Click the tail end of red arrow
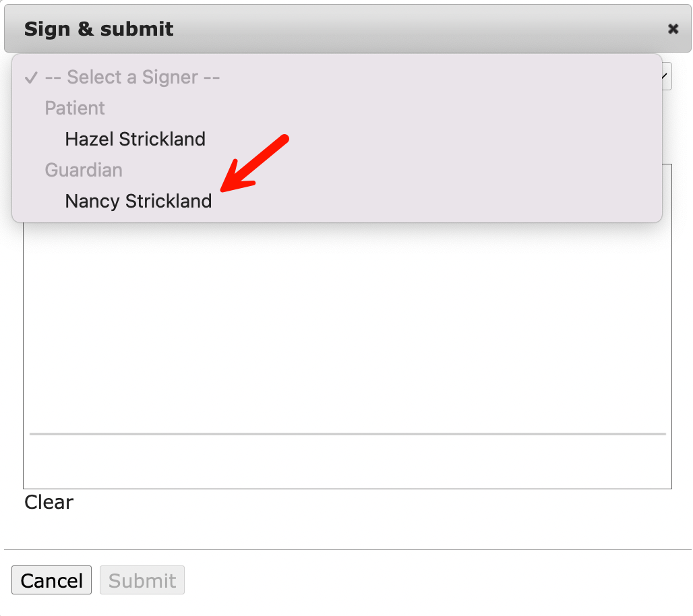The height and width of the screenshot is (616, 693). tap(286, 139)
